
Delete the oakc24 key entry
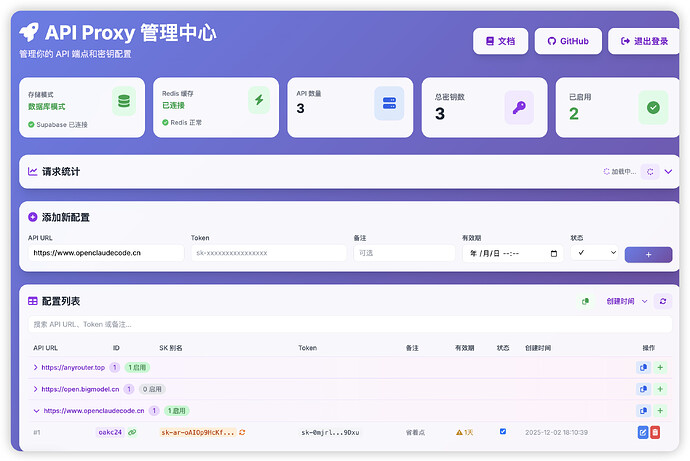pyautogui.click(x=655, y=432)
